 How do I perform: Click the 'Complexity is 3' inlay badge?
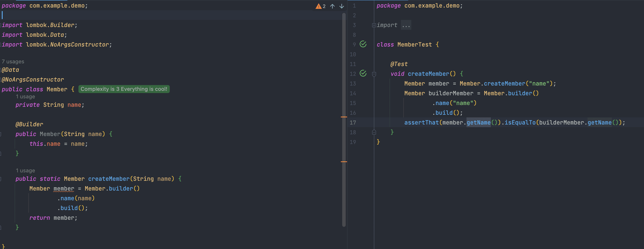click(x=124, y=89)
